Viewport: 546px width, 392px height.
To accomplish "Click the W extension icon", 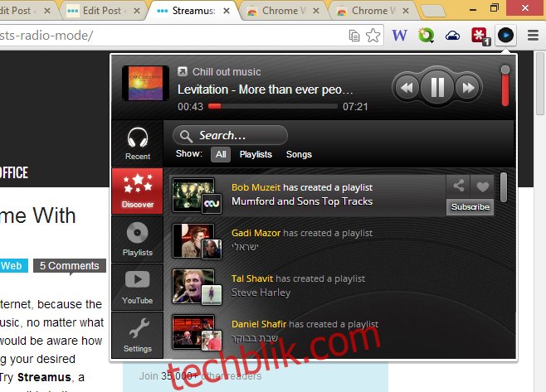I will (399, 35).
